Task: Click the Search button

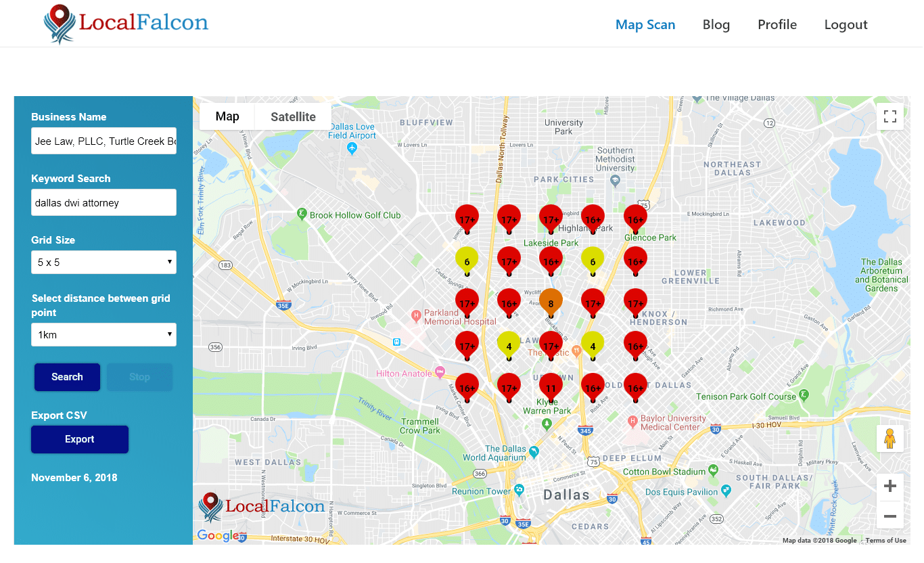Action: click(67, 377)
